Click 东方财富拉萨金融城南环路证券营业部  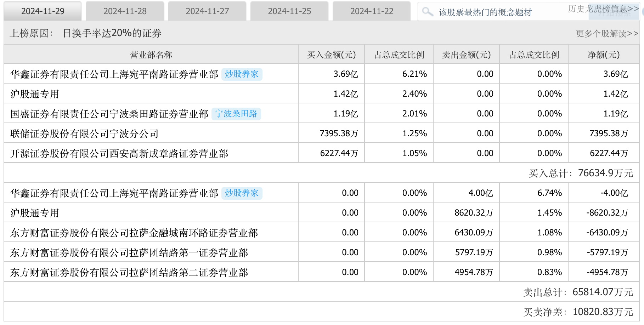click(x=134, y=233)
